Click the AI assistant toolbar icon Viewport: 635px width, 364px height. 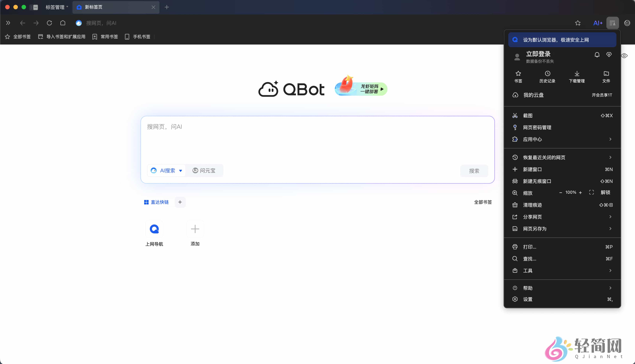pyautogui.click(x=598, y=23)
